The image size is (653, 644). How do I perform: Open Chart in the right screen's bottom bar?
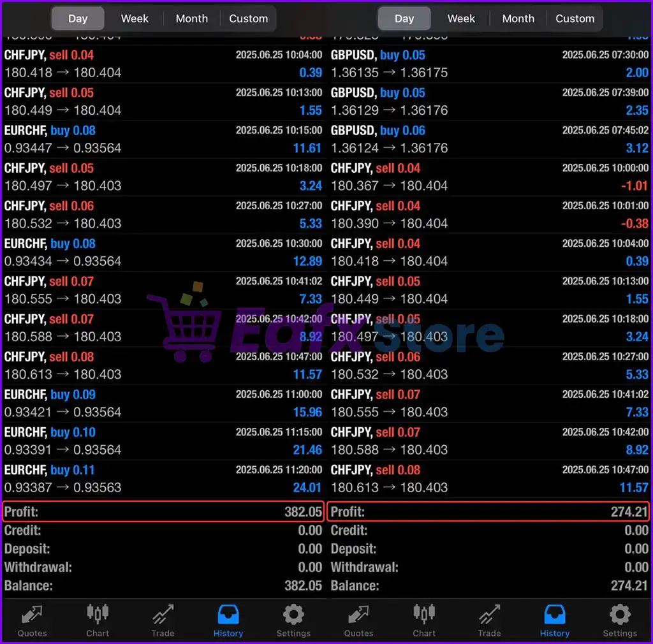[424, 620]
